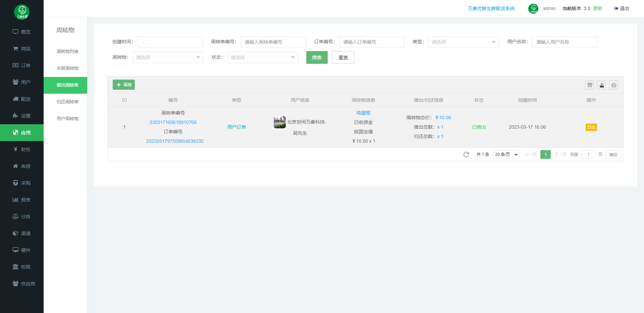The height and width of the screenshot is (313, 644).
Task: Select page 1 in the pagination
Action: (546, 154)
